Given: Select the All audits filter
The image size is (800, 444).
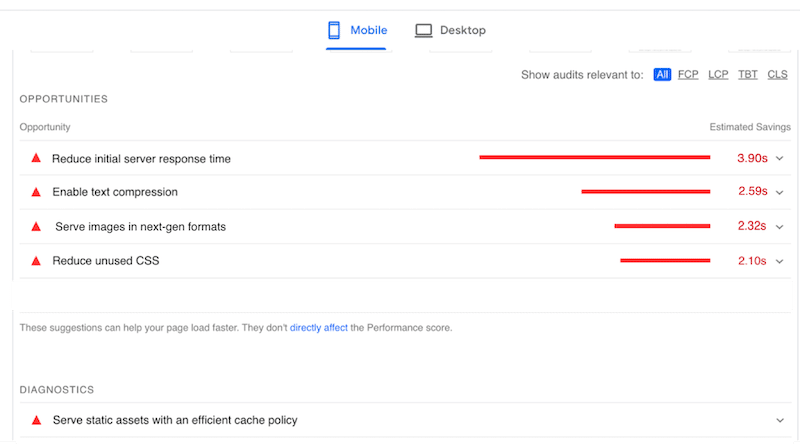Looking at the screenshot, I should click(662, 75).
